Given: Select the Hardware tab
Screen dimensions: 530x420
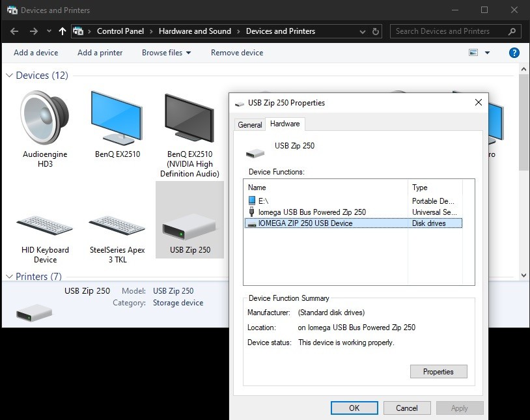Looking at the screenshot, I should click(x=285, y=124).
